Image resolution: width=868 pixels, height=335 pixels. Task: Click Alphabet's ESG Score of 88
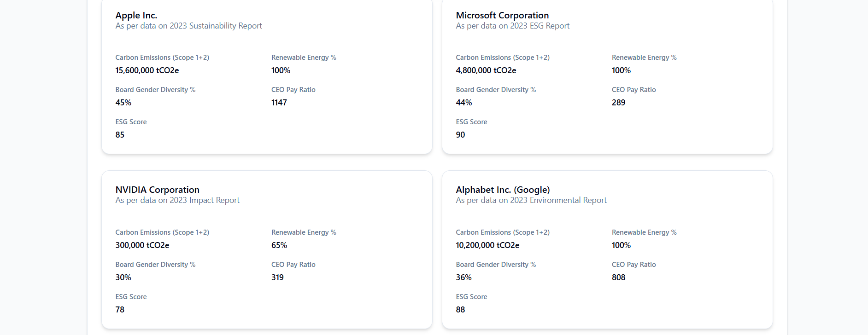(x=460, y=310)
